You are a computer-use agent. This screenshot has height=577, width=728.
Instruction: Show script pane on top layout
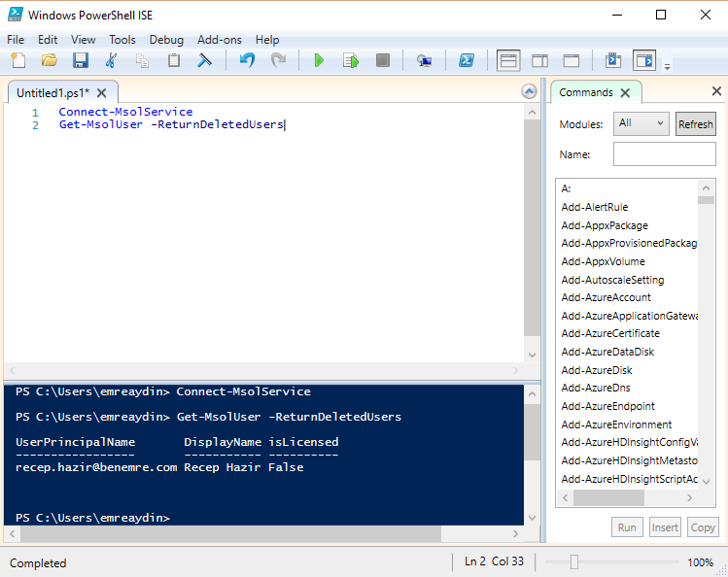[x=508, y=60]
